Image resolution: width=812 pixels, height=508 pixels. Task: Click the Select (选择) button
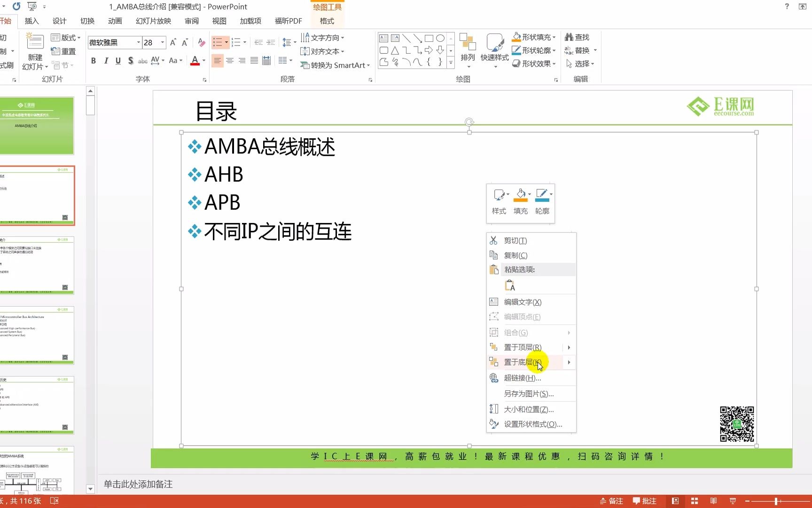point(580,63)
